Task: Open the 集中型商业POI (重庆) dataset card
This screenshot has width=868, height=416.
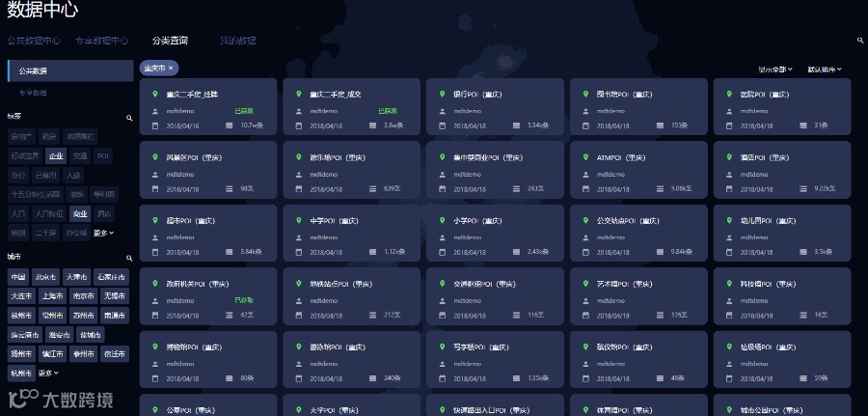Action: [495, 170]
